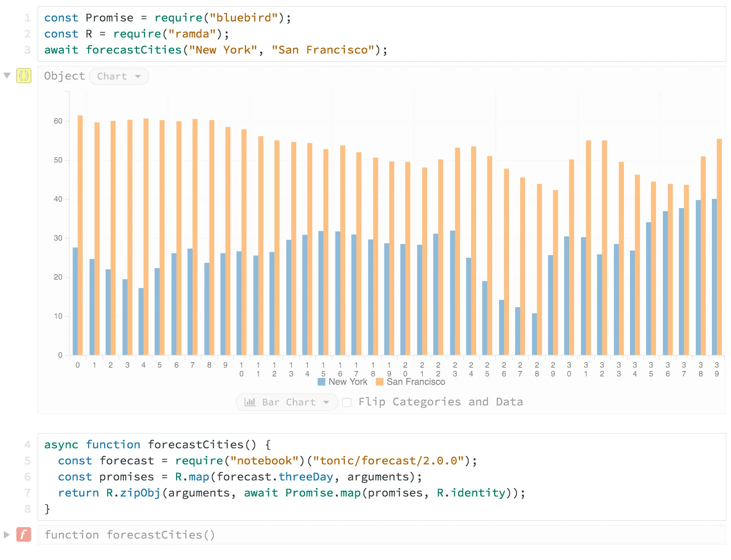
Task: Expand the function forecastCities() result row
Action: tap(7, 534)
